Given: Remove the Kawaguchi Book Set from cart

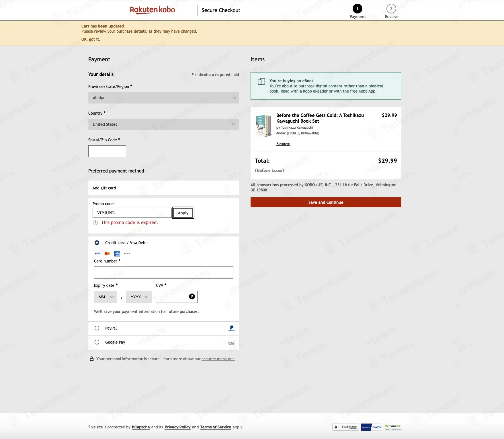Looking at the screenshot, I should coord(283,144).
